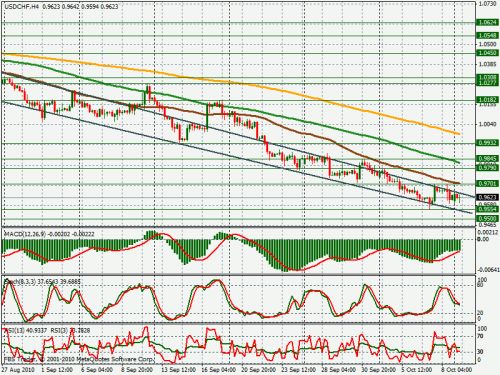Select the 1.0277 green price level label
This screenshot has height=375, width=500.
tap(487, 83)
